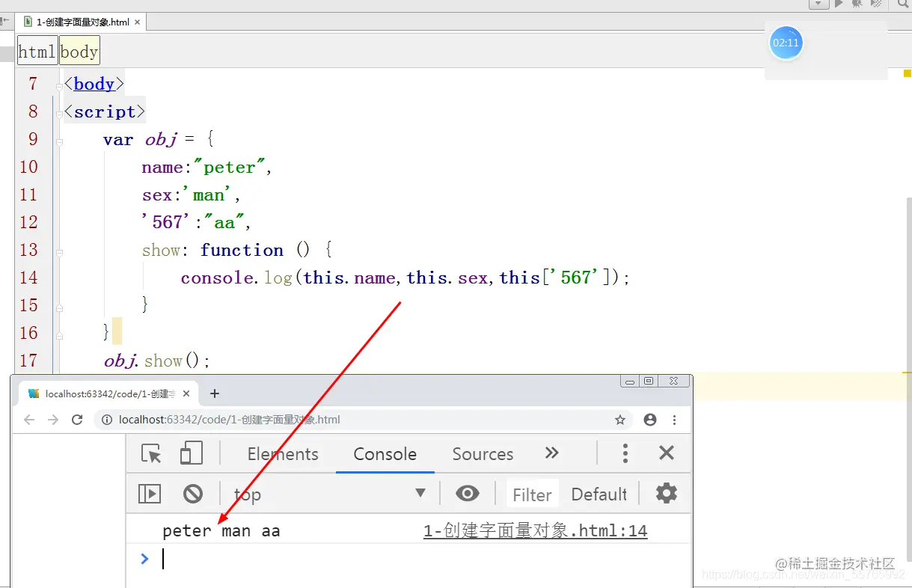
Task: Collapse the body tag fold on line 7
Action: [x=59, y=88]
